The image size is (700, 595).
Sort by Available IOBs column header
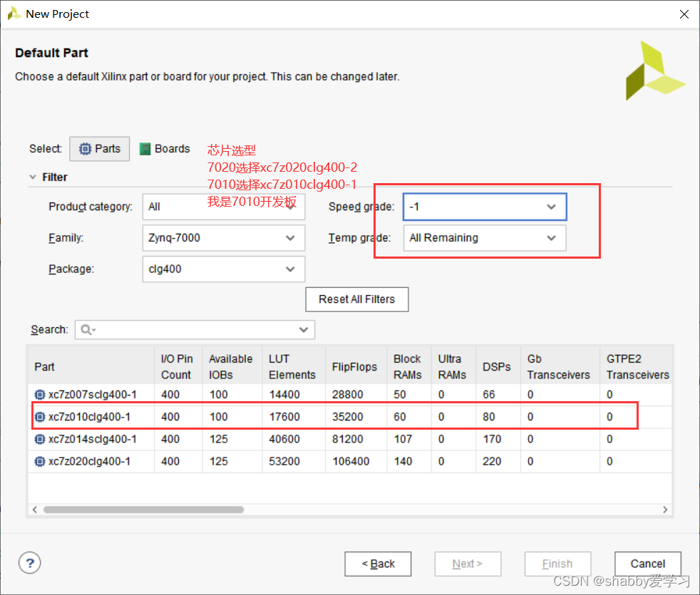[x=232, y=367]
